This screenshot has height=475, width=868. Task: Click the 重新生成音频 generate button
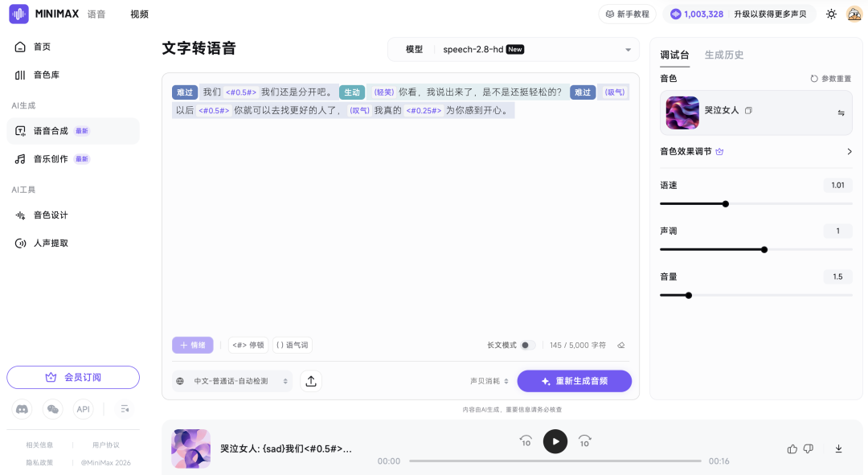pos(575,381)
